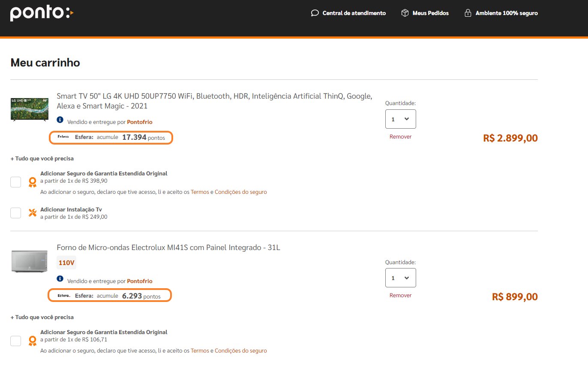Click the info icon on the Micro-ondas seller line

click(60, 279)
